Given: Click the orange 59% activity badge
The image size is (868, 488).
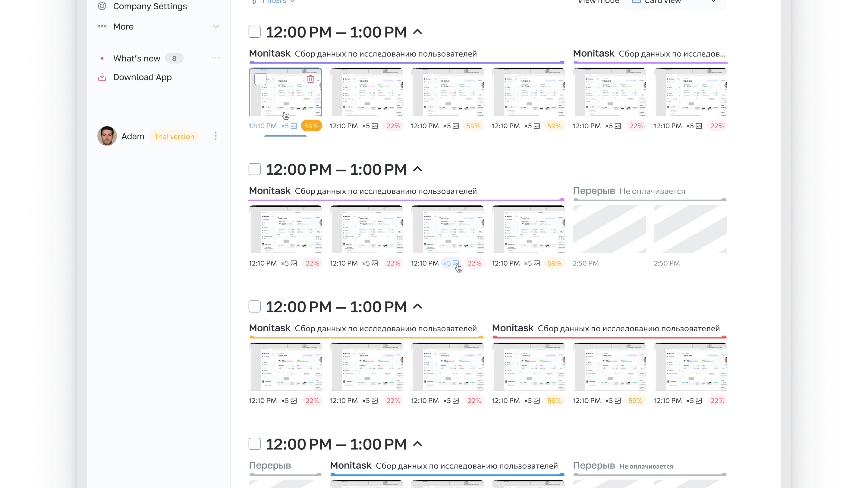Looking at the screenshot, I should pyautogui.click(x=311, y=126).
